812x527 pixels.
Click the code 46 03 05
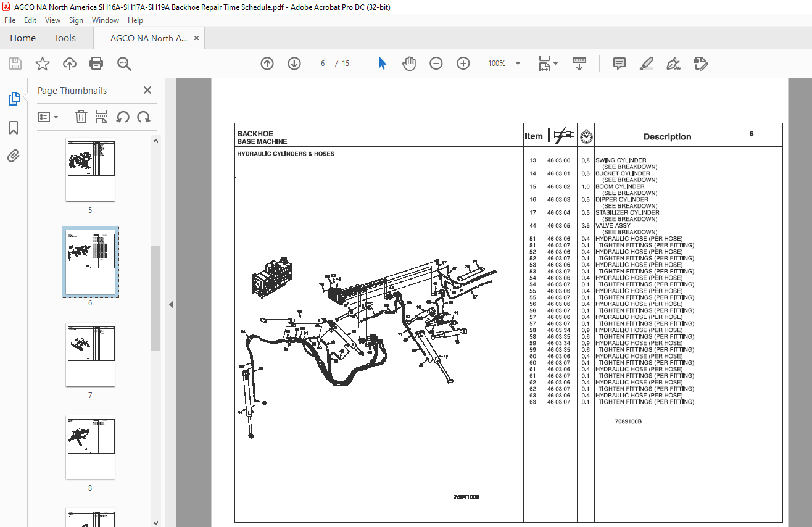[558, 226]
